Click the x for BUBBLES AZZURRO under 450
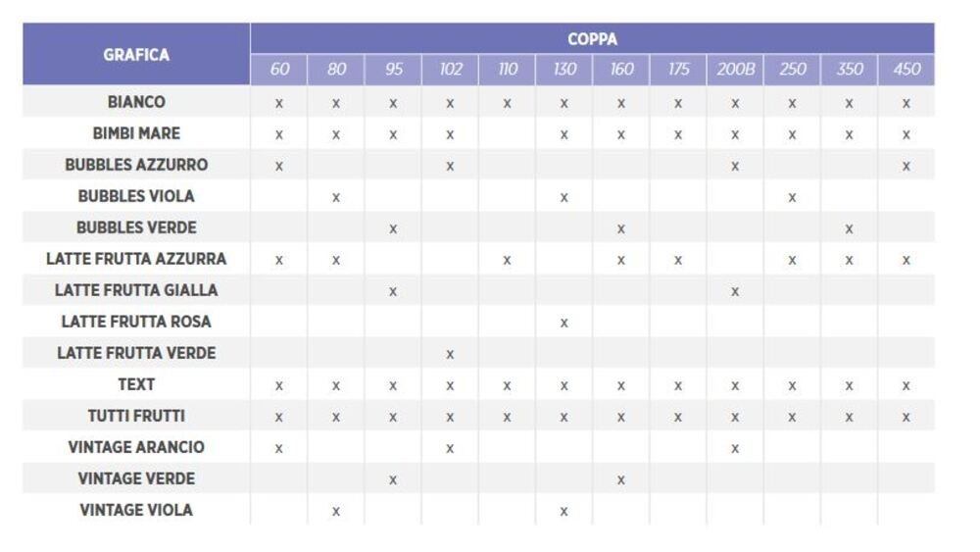This screenshot has width=980, height=552. [x=906, y=166]
